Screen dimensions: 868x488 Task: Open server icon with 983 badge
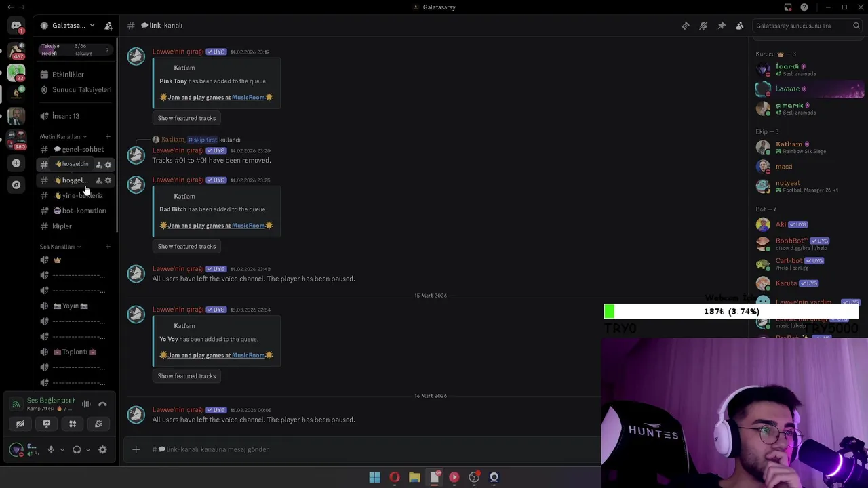[16, 140]
